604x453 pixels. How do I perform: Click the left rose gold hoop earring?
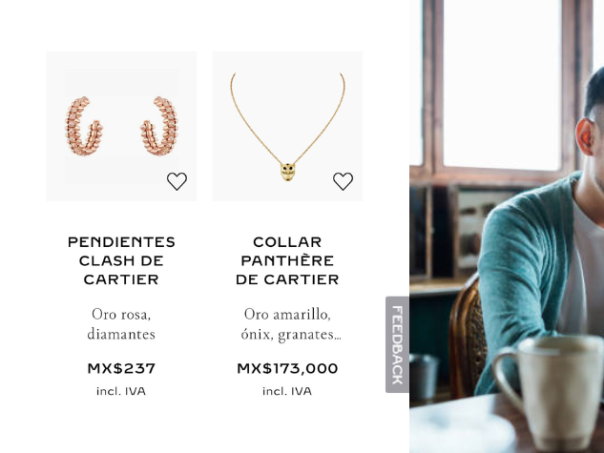coord(84,126)
